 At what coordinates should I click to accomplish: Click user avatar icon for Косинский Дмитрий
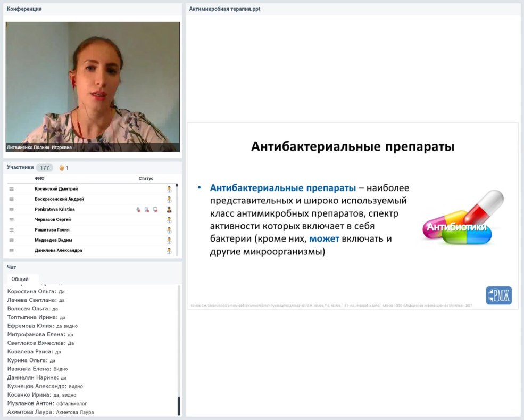click(x=169, y=189)
